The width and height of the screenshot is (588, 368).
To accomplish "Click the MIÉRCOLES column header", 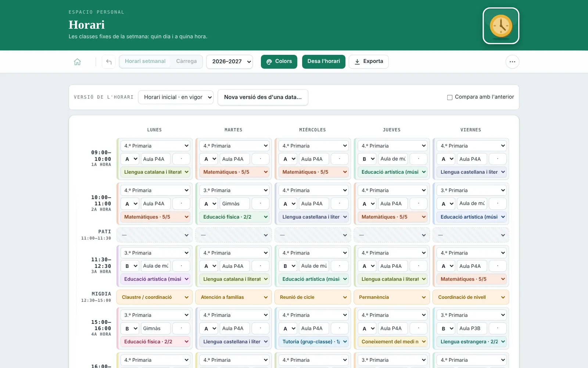I will pyautogui.click(x=312, y=130).
